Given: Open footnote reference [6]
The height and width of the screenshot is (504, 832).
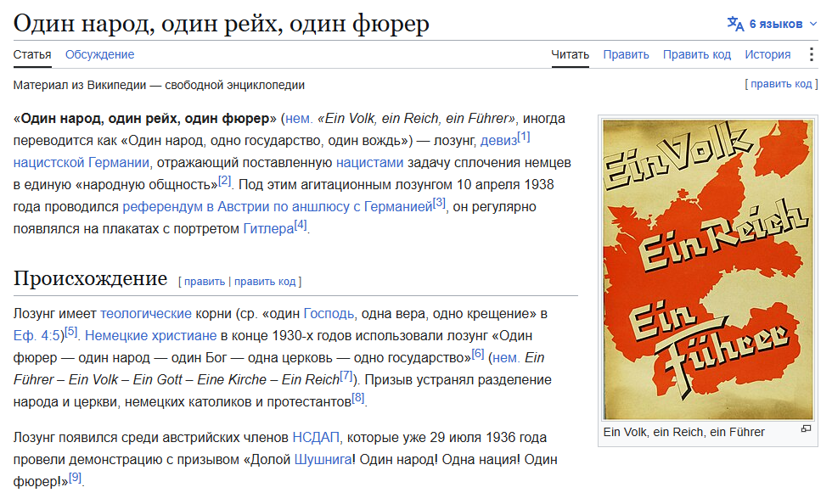Looking at the screenshot, I should [478, 353].
